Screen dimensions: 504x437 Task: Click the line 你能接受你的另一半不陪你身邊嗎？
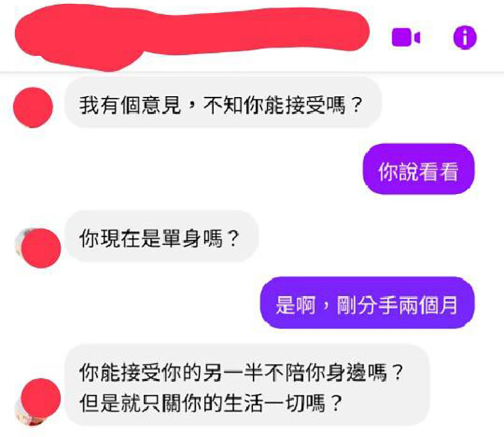click(x=241, y=373)
